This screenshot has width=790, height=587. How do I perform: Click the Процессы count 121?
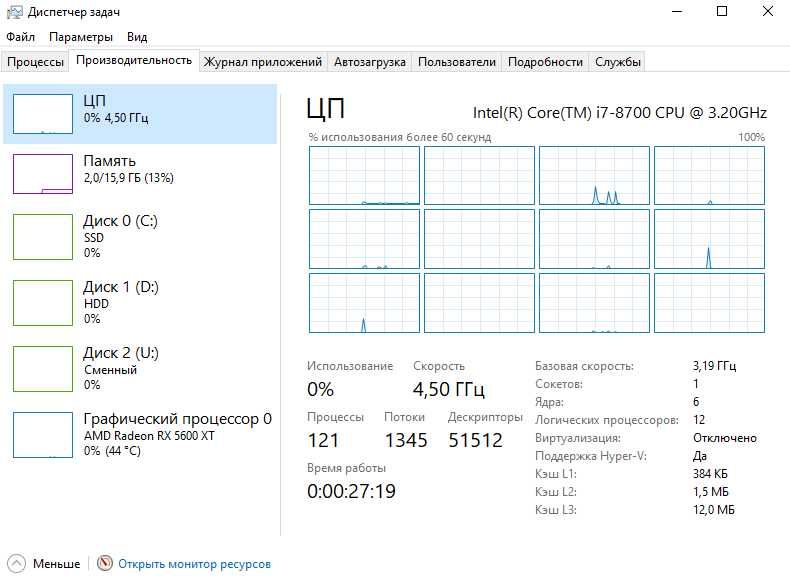(323, 440)
